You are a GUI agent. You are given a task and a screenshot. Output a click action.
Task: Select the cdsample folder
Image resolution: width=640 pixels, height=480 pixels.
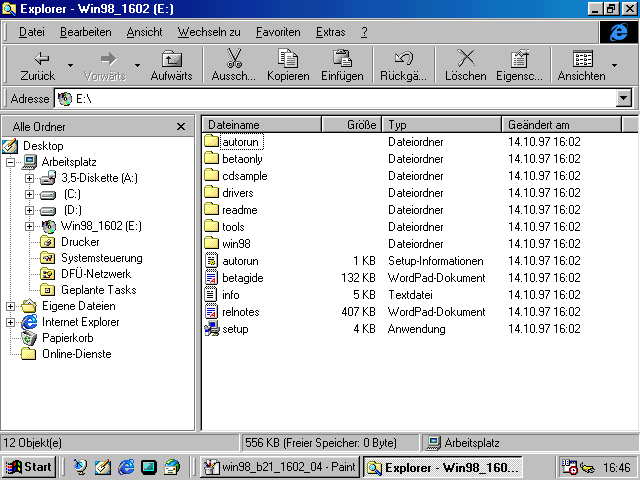pyautogui.click(x=244, y=176)
